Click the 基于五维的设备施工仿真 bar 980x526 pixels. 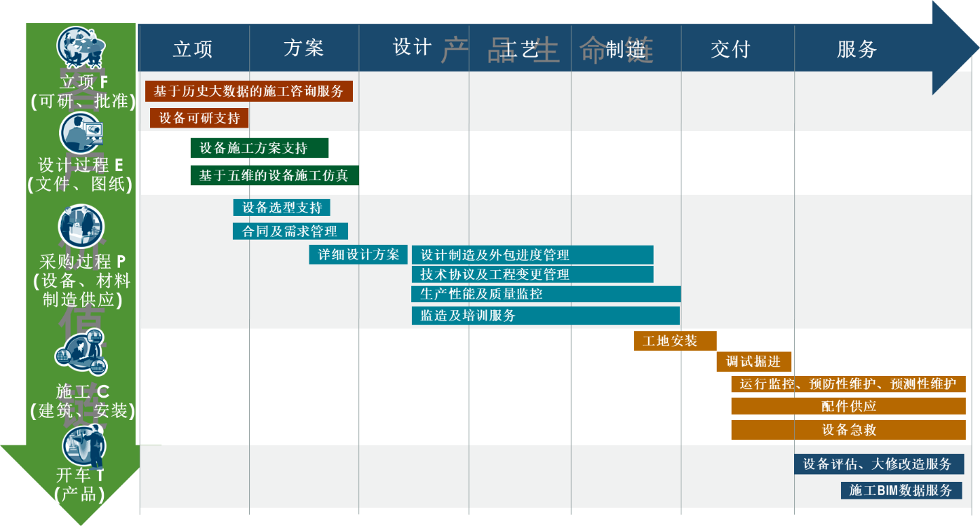275,175
